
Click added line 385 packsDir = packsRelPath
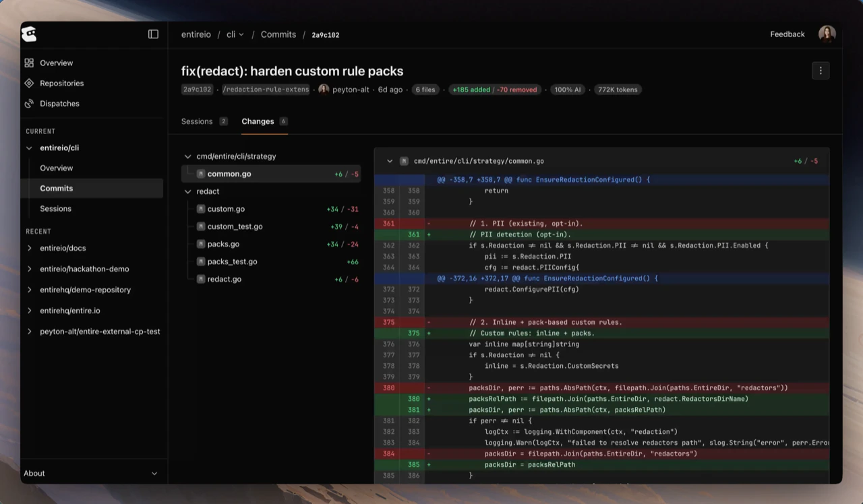[x=601, y=464]
